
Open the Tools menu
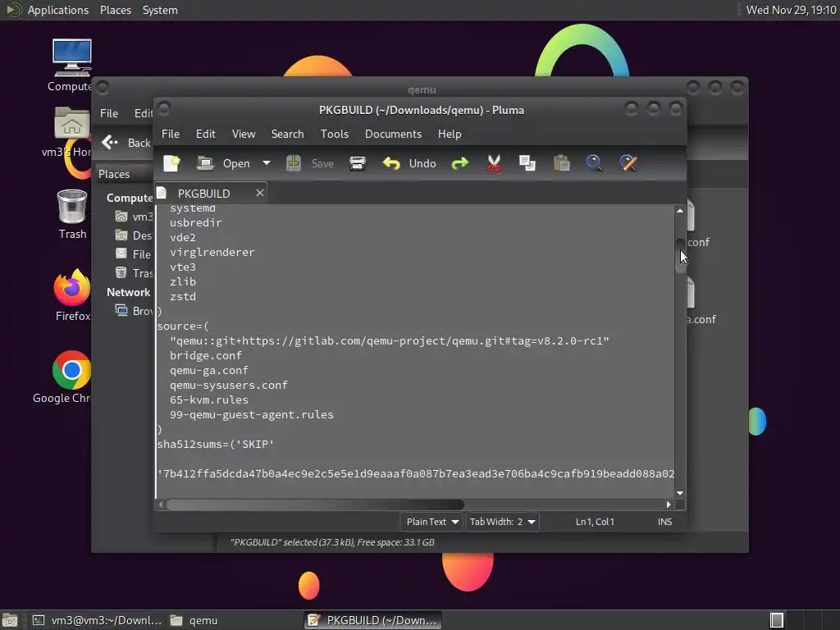pos(335,134)
